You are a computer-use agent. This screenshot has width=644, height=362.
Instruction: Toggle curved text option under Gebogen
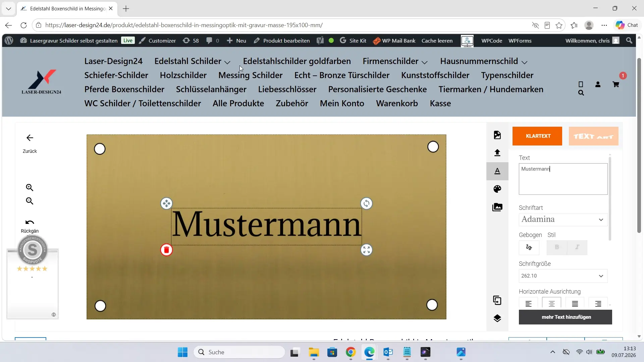point(529,247)
